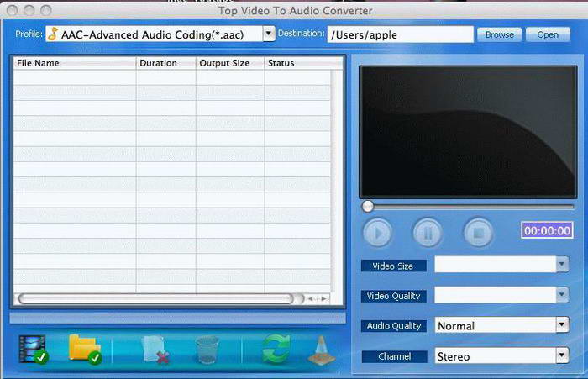Open the Channel dropdown set to Stereo
The height and width of the screenshot is (379, 588).
tap(562, 355)
